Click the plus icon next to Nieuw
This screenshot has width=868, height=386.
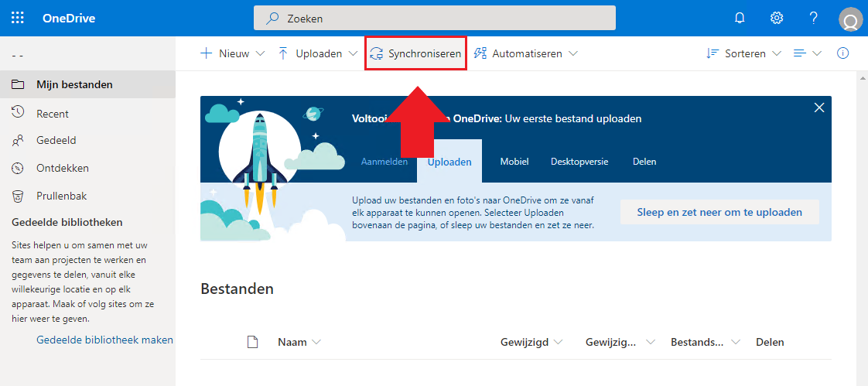205,53
